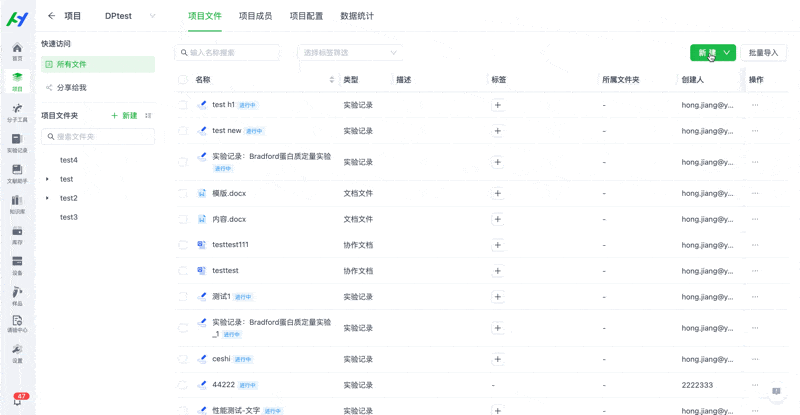Switch to the 项目成员 tab
800x415 pixels.
pyautogui.click(x=256, y=16)
